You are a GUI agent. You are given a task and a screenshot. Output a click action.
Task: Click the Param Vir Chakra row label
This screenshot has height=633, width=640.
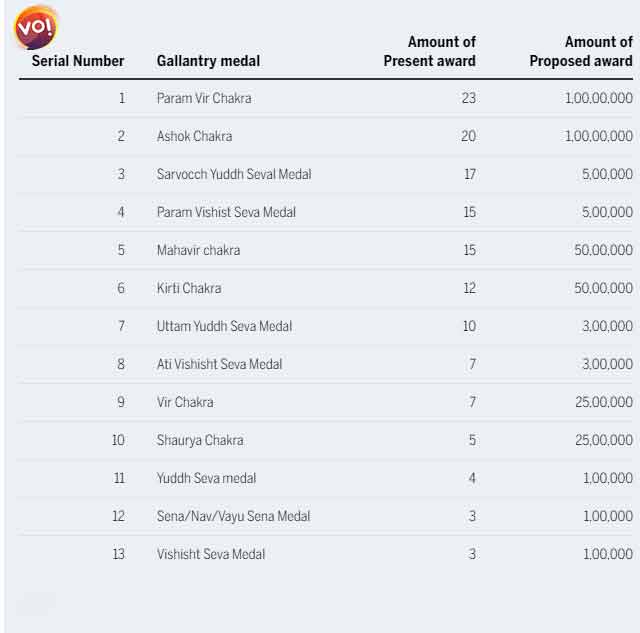pyautogui.click(x=204, y=98)
